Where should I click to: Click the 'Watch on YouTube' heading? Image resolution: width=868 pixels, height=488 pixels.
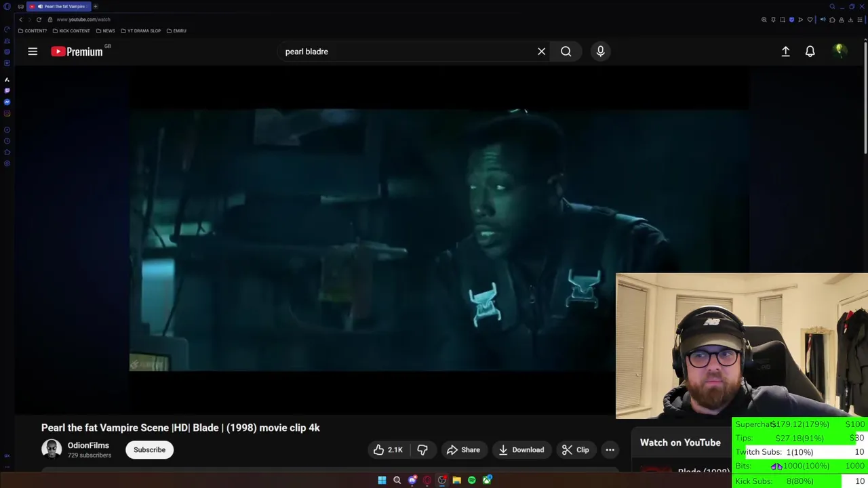(x=680, y=443)
